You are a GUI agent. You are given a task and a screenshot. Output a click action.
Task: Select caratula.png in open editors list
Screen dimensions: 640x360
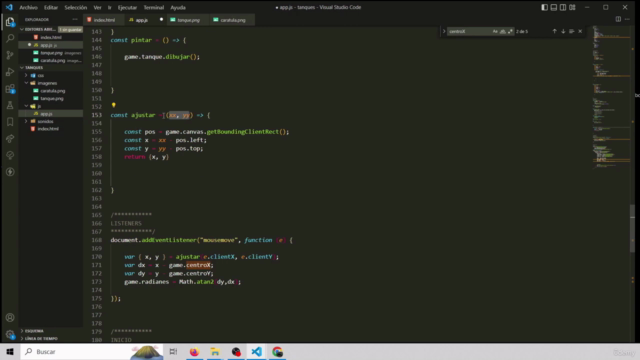[51, 60]
